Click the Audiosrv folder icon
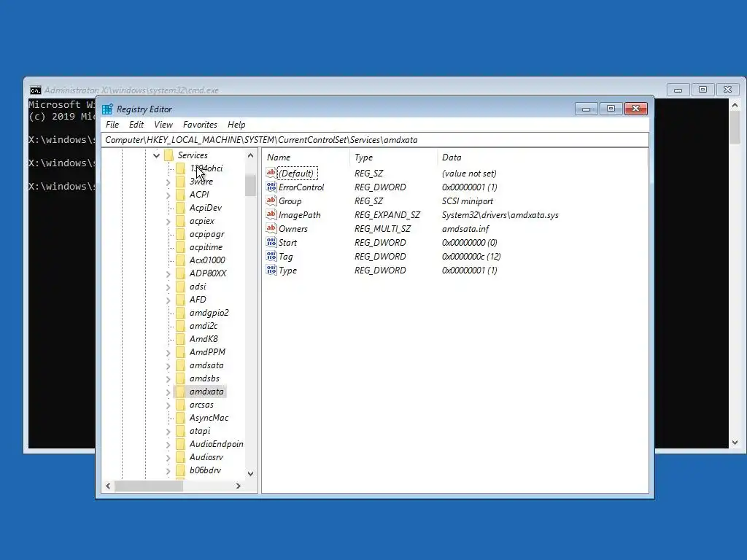Screen dimensions: 747x560 coord(181,457)
